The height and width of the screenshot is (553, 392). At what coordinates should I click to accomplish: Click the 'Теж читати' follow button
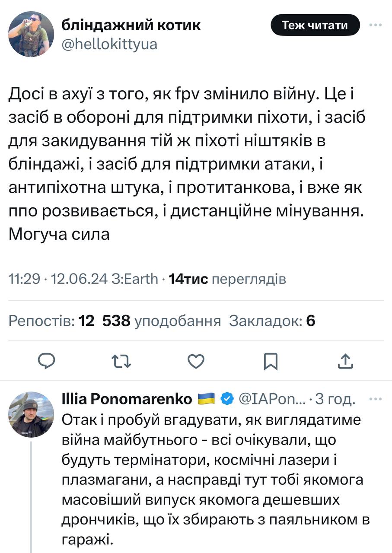pyautogui.click(x=315, y=25)
